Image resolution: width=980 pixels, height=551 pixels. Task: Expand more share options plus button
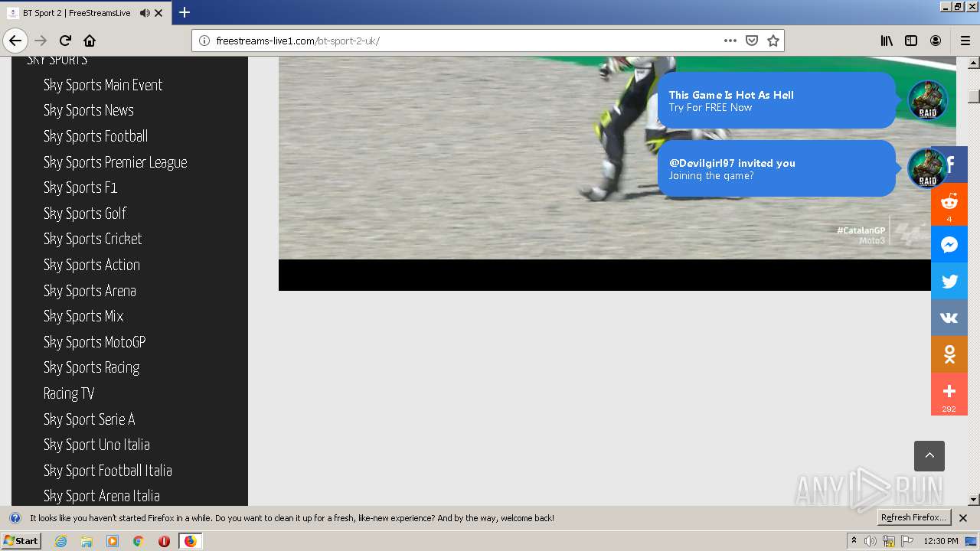tap(949, 394)
